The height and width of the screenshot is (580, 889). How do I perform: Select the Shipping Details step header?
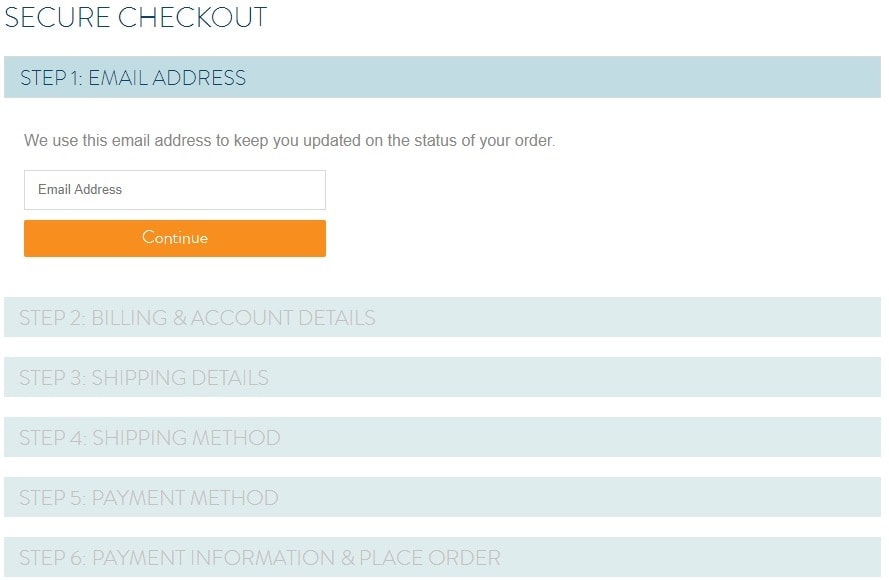pyautogui.click(x=144, y=378)
